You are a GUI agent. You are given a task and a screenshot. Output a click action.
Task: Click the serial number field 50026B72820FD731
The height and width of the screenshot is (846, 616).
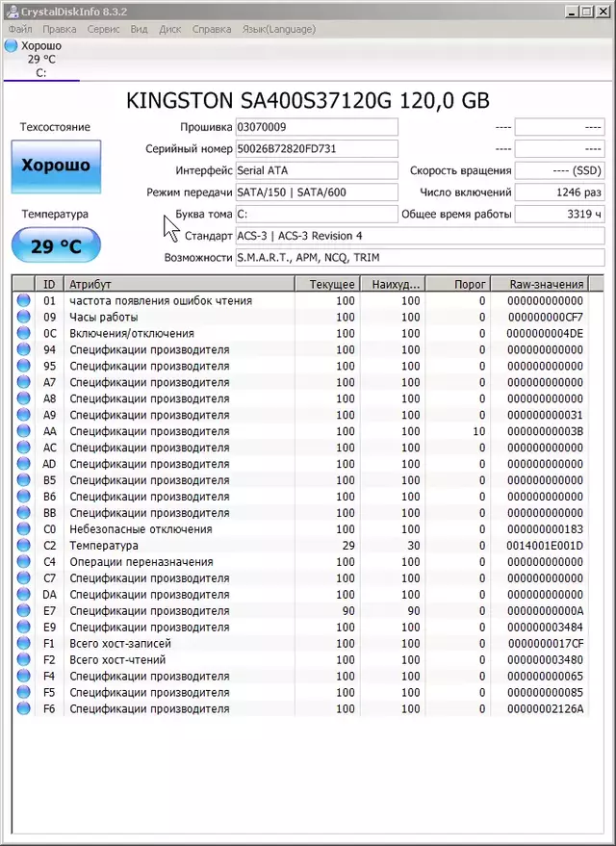tap(317, 149)
